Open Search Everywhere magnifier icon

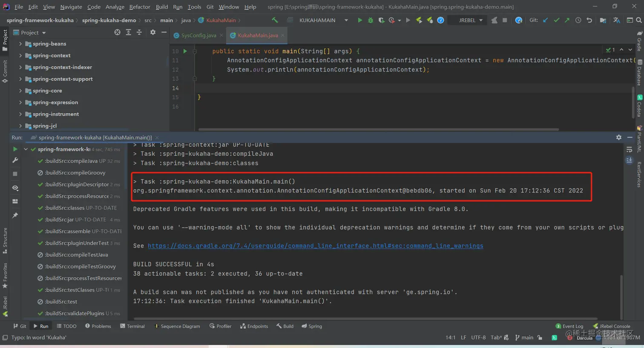coord(639,20)
